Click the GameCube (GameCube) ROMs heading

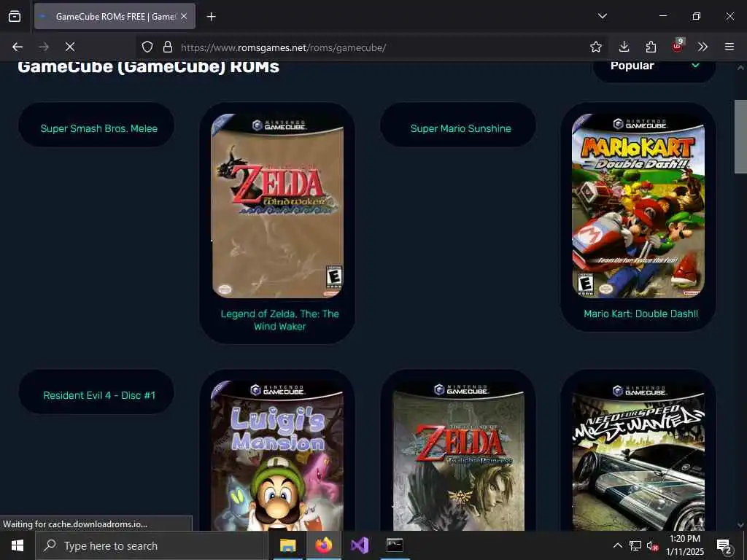click(148, 66)
